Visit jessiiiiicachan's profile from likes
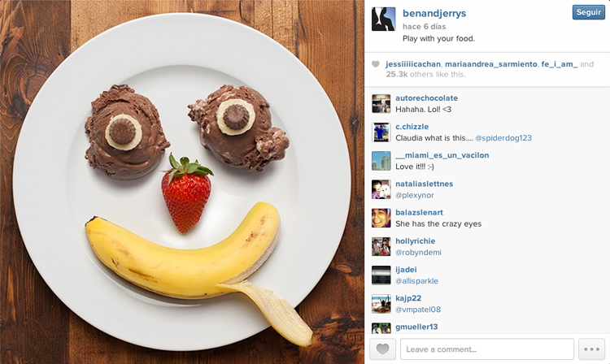 pos(413,64)
